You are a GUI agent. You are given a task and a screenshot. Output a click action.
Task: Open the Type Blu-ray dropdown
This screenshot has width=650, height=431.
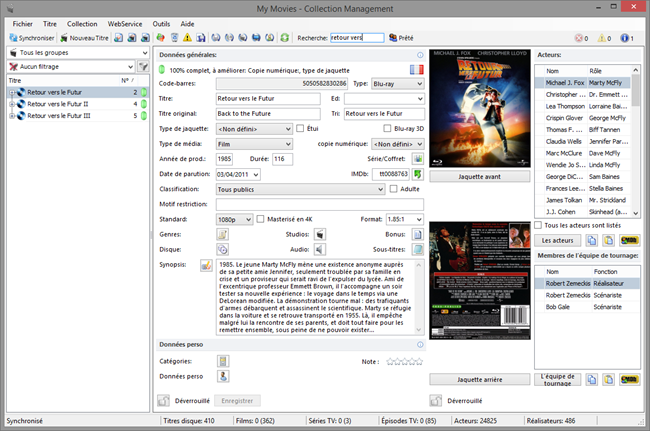[398, 84]
